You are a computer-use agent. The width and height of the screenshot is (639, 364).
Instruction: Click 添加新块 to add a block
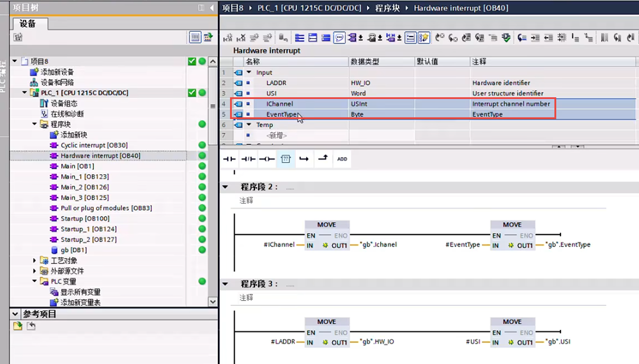coord(73,135)
